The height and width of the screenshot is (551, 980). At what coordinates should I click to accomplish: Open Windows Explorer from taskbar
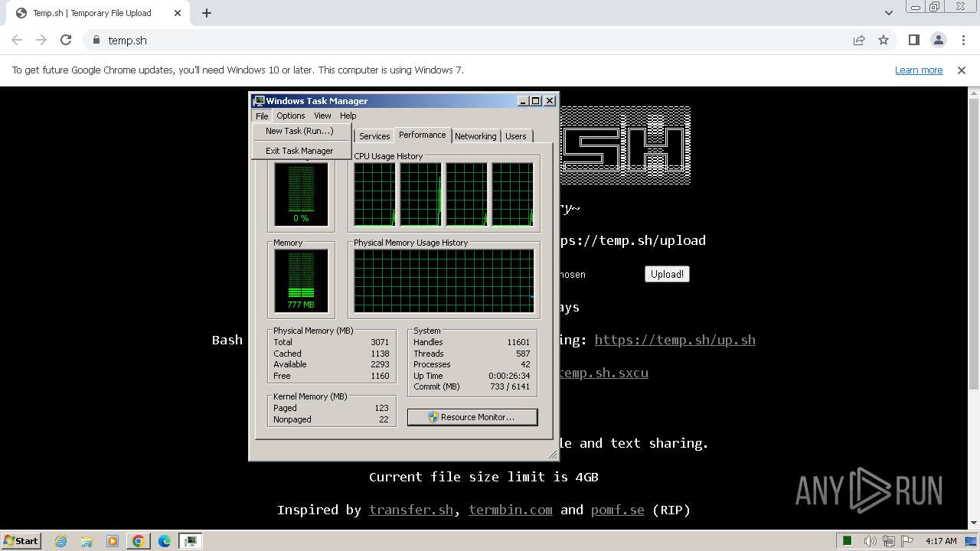coord(87,541)
